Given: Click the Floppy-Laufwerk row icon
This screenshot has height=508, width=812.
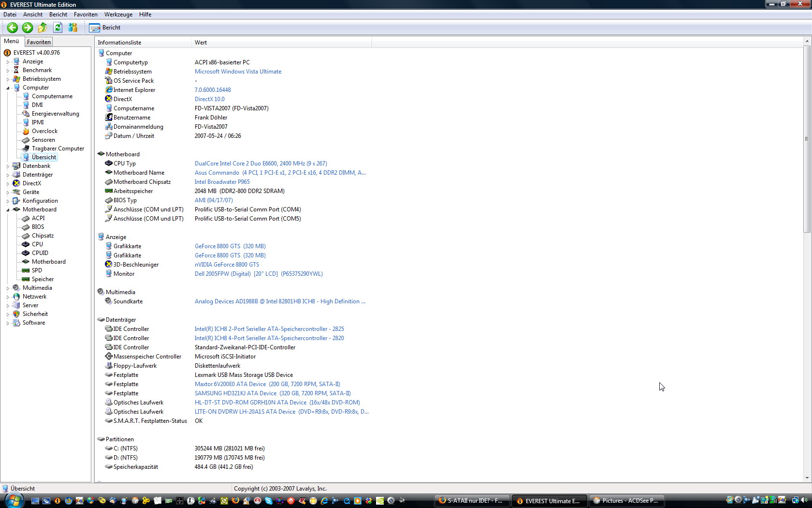Looking at the screenshot, I should [x=109, y=366].
